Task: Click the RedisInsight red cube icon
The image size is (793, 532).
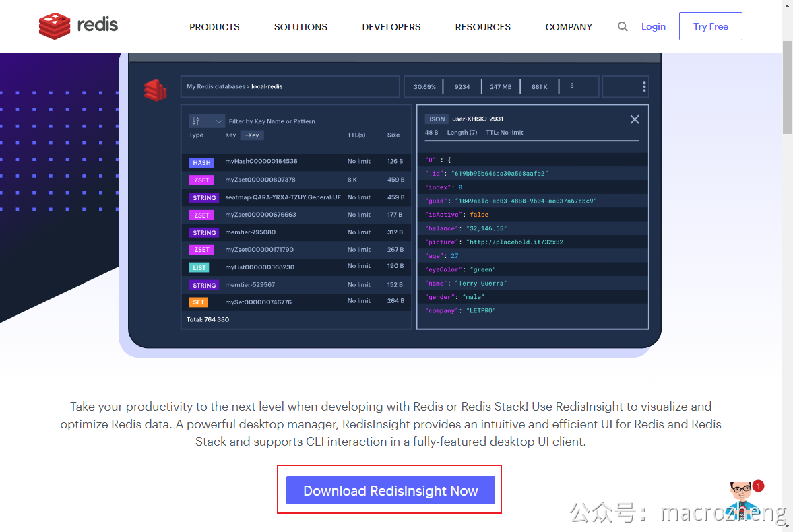Action: (155, 90)
